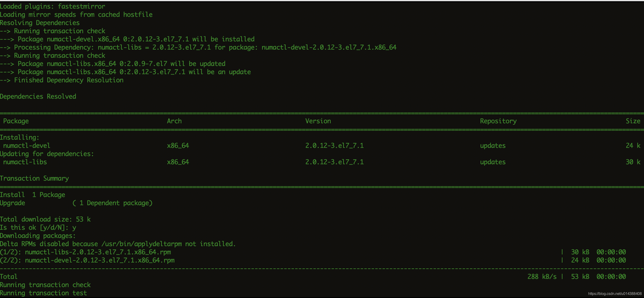Select numactl-devel name in the Installing table row
This screenshot has width=644, height=298.
27,145
